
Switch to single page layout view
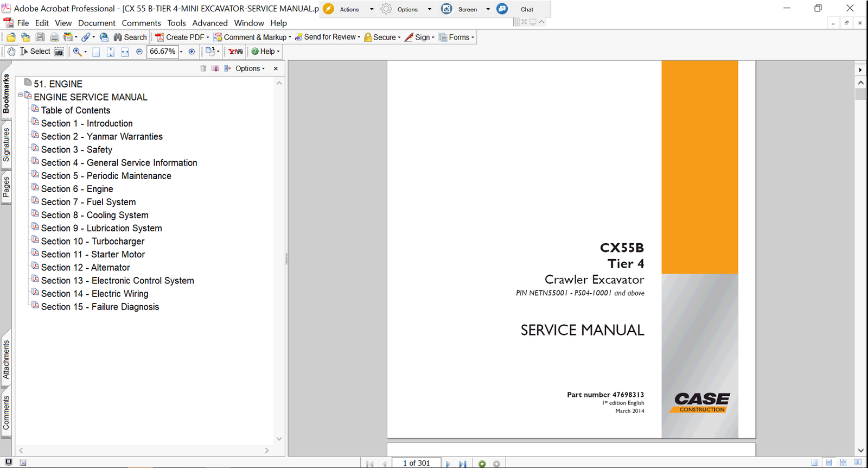[x=814, y=463]
